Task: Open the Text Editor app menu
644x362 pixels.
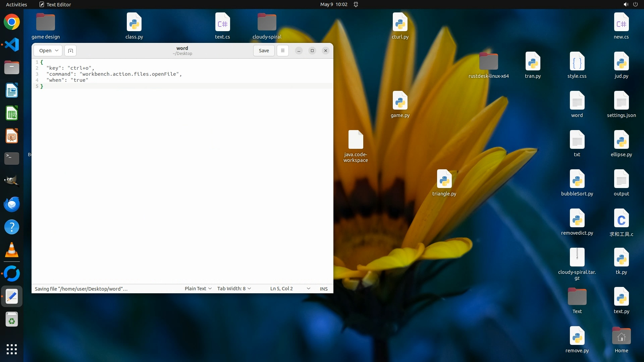Action: 55,4
